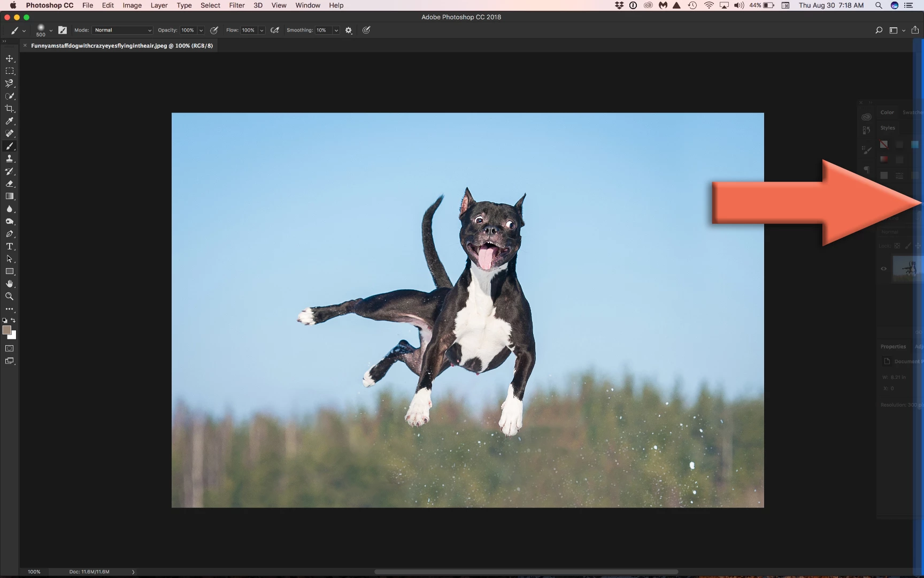Screen dimensions: 924x578
Task: Open the Image menu
Action: click(132, 5)
